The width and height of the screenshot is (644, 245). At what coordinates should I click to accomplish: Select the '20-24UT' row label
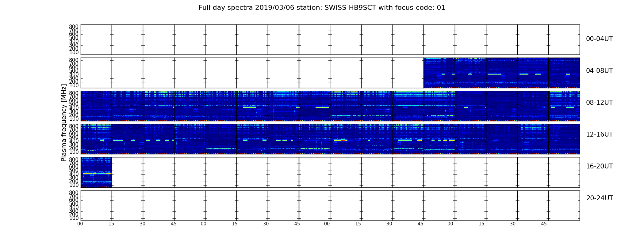coord(600,198)
